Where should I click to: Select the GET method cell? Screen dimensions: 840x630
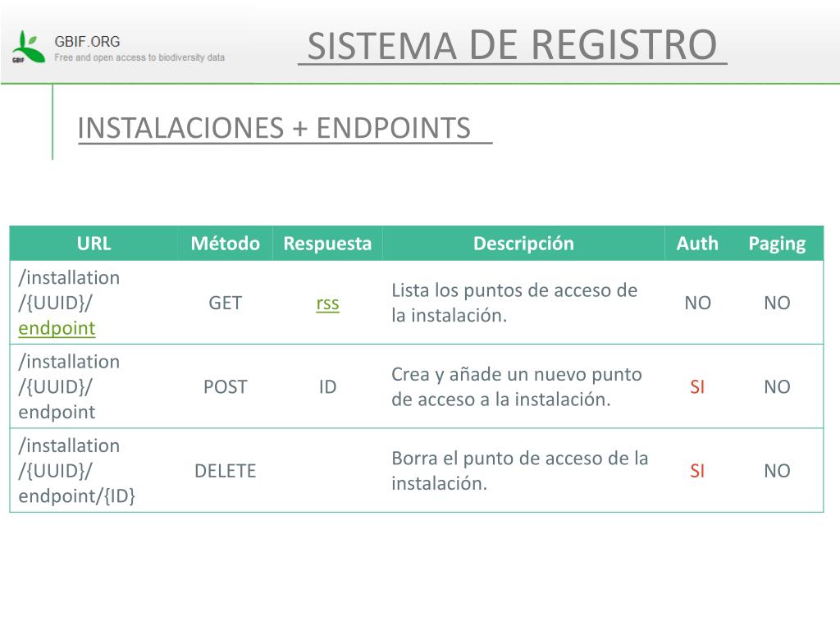(225, 304)
